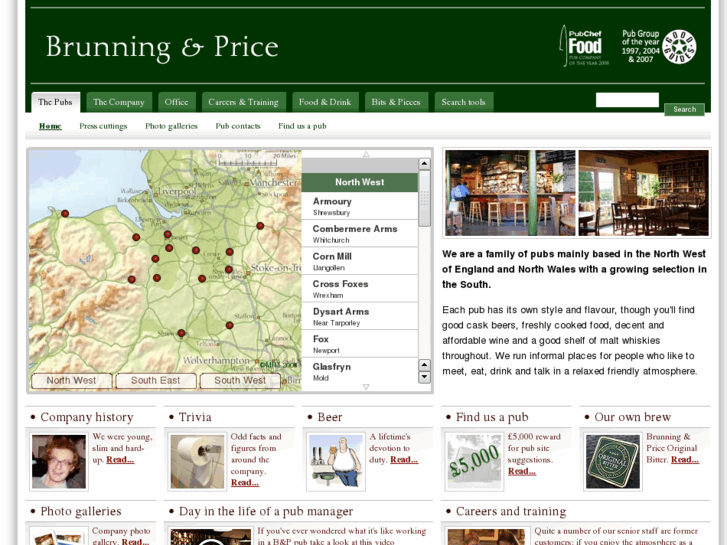The height and width of the screenshot is (545, 727).
Task: Click the Trivia section heading
Action: 195,417
